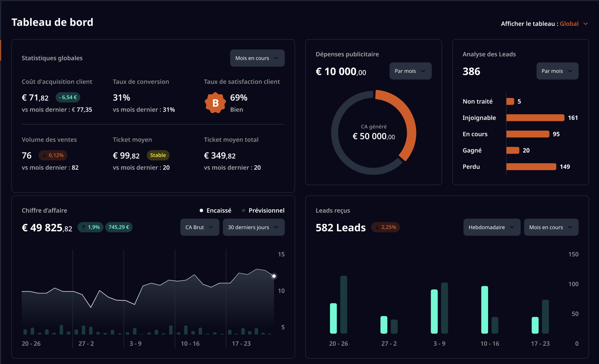Viewport: 599px width, 364px height.
Task: Expand Par mois dropdown in Analyse des Leads
Action: pos(557,71)
